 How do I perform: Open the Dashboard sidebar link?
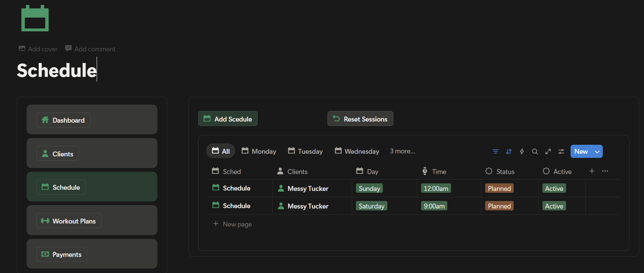[63, 120]
